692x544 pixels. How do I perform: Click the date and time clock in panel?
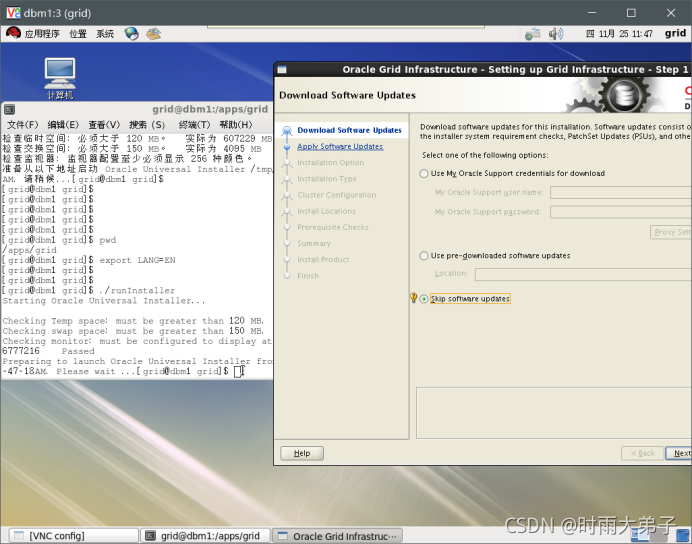pos(619,34)
